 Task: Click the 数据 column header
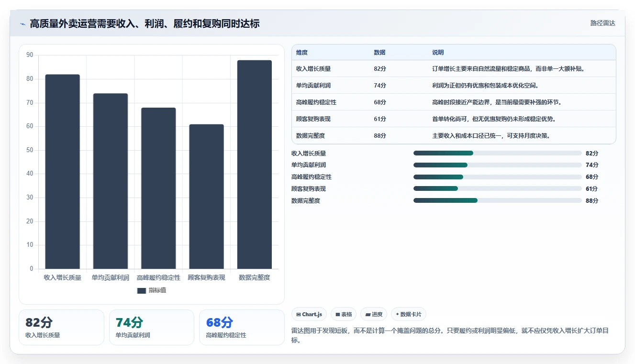pos(379,53)
